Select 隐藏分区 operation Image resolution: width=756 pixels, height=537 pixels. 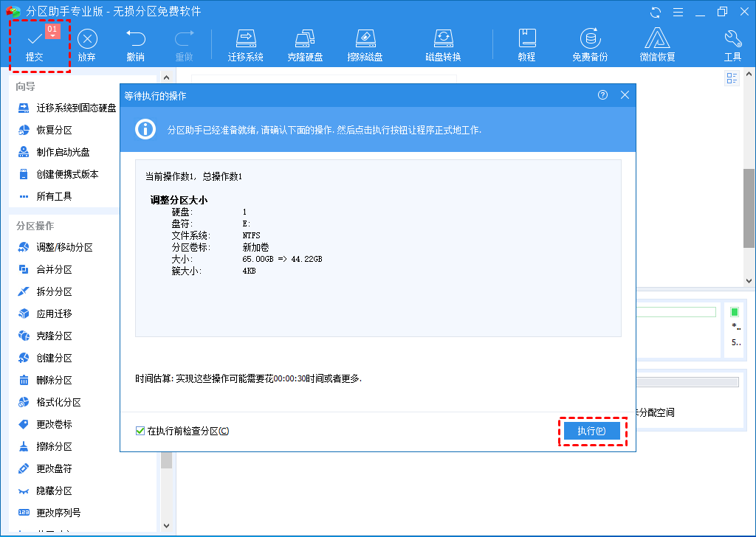pyautogui.click(x=45, y=491)
